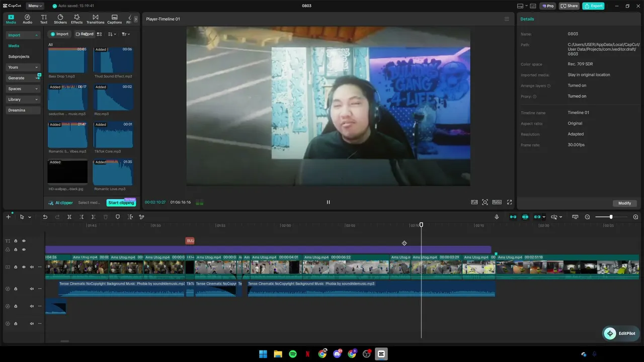This screenshot has width=644, height=362.
Task: Open the layout switcher dropdown
Action: 522,6
